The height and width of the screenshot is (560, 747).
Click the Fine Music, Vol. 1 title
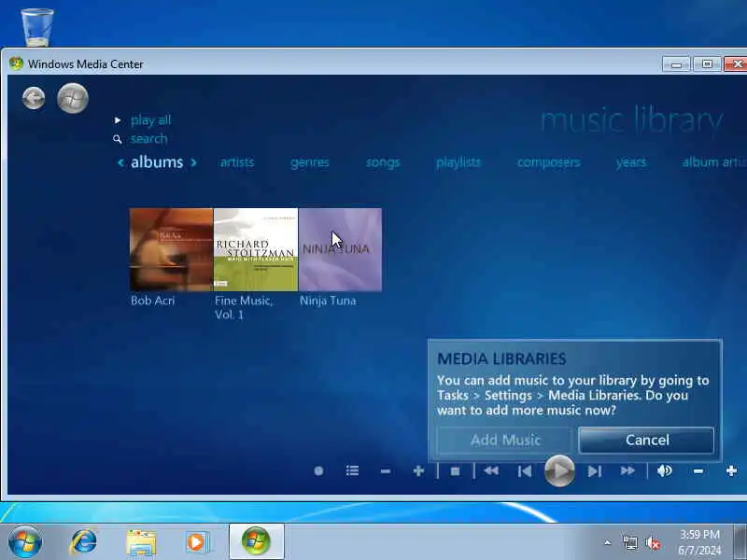(244, 308)
